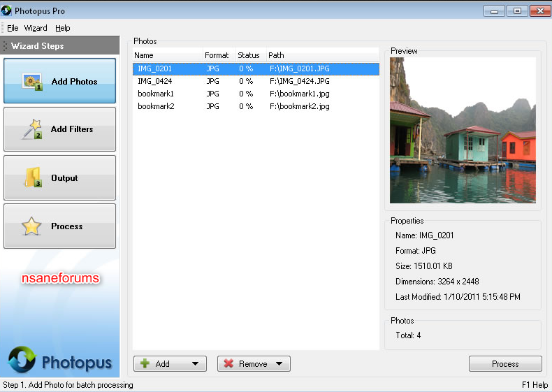Select the bookmark1 photo row

tap(256, 94)
